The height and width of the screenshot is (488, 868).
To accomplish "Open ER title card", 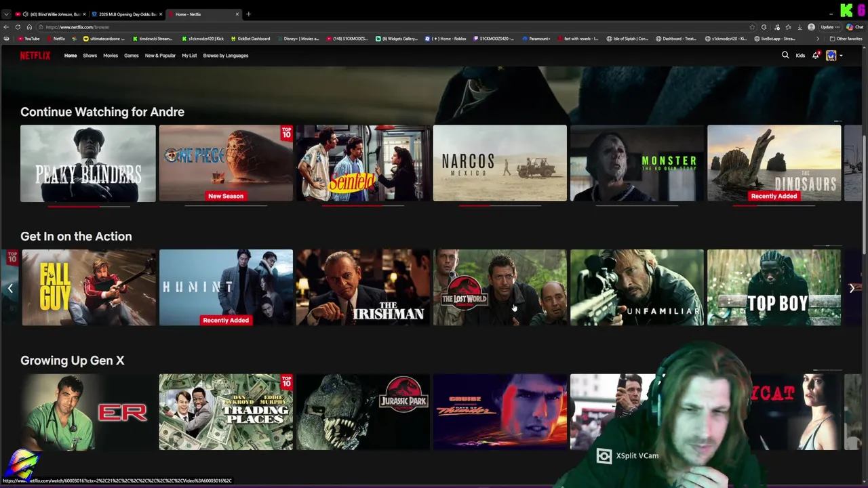I will [x=87, y=412].
